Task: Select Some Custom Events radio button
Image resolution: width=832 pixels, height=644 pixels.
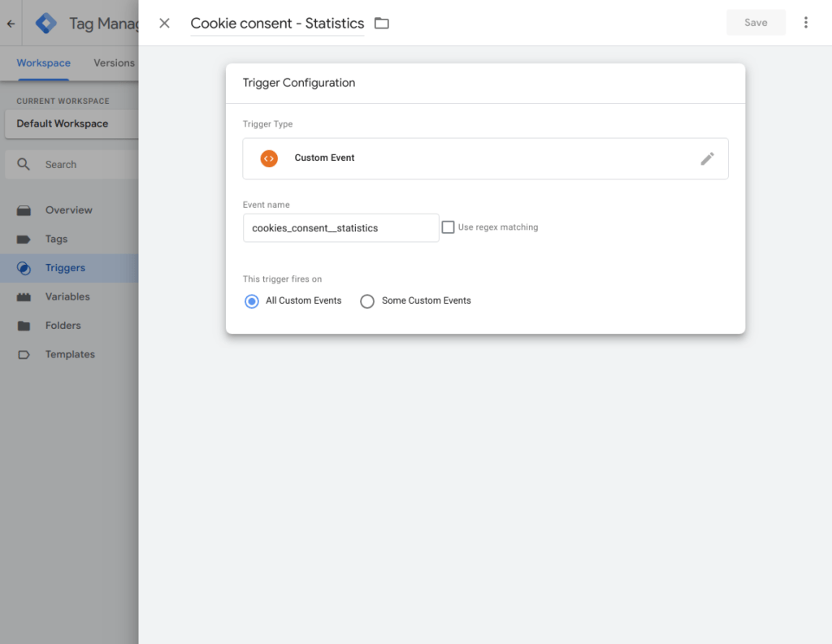Action: (x=367, y=301)
